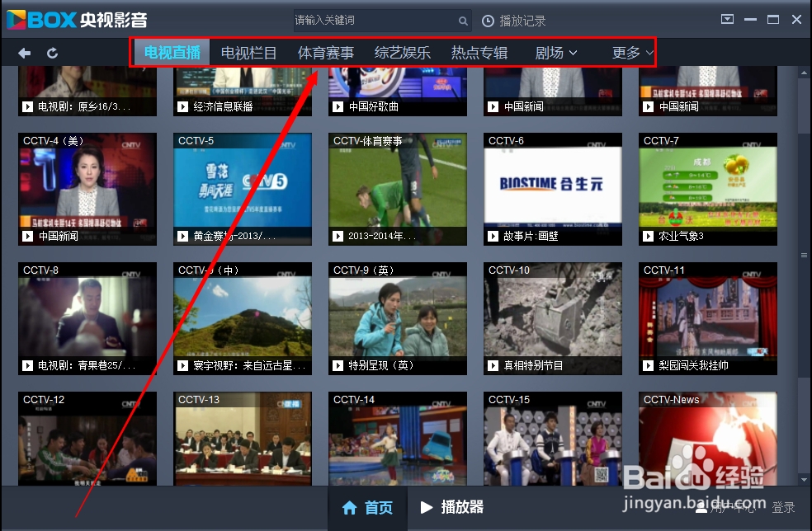Click the refresh icon
The width and height of the screenshot is (812, 531).
coord(52,53)
